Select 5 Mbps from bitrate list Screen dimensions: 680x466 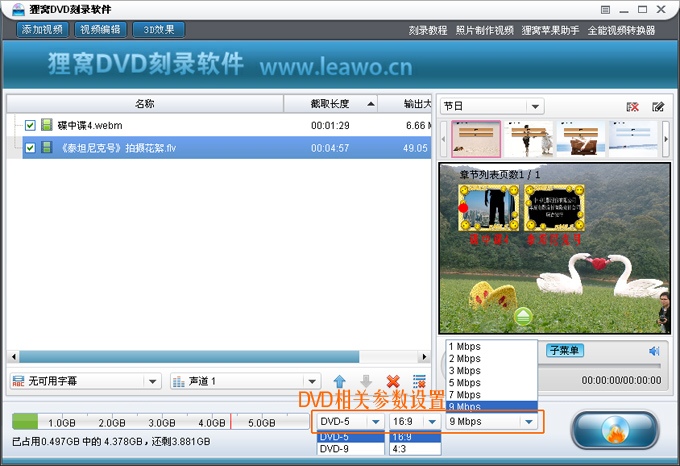[x=492, y=383]
